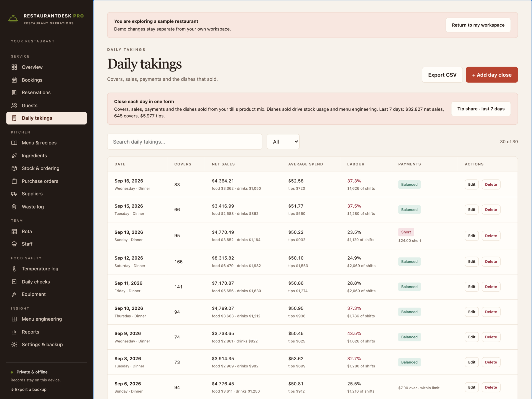Open the Waste log page
Image resolution: width=532 pixels, height=399 pixels.
pyautogui.click(x=47, y=207)
